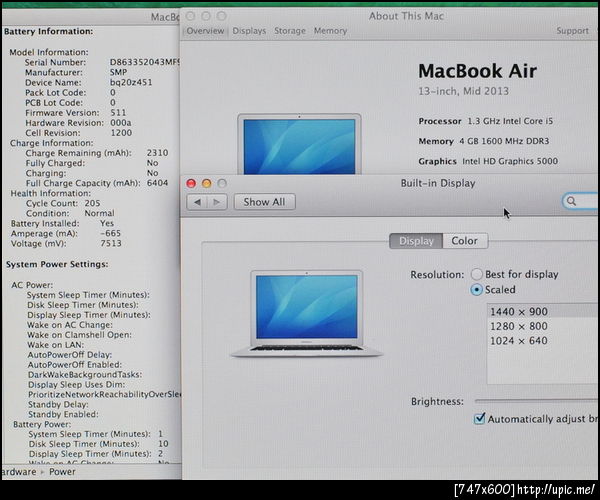Click the Serial Number value D863352043MF

point(144,62)
